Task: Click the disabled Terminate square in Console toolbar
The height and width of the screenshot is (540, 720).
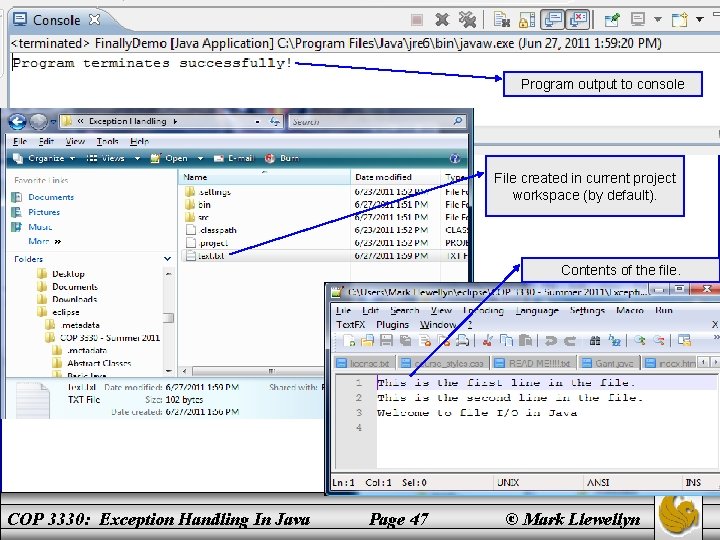Action: (x=417, y=20)
